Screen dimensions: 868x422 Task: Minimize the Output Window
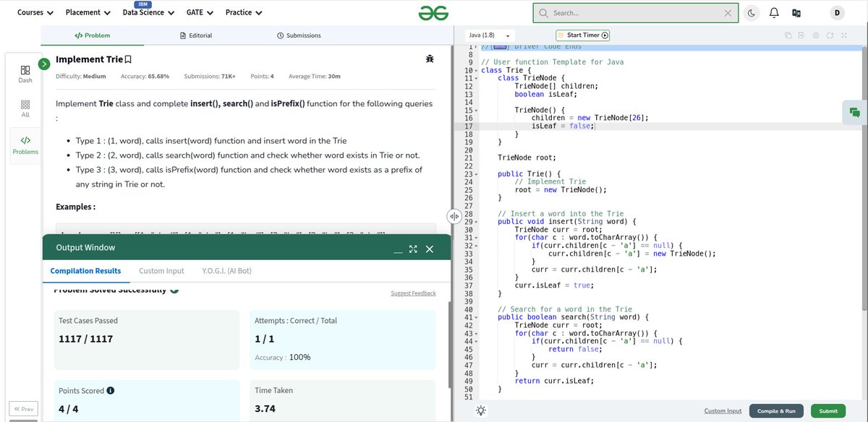point(398,251)
